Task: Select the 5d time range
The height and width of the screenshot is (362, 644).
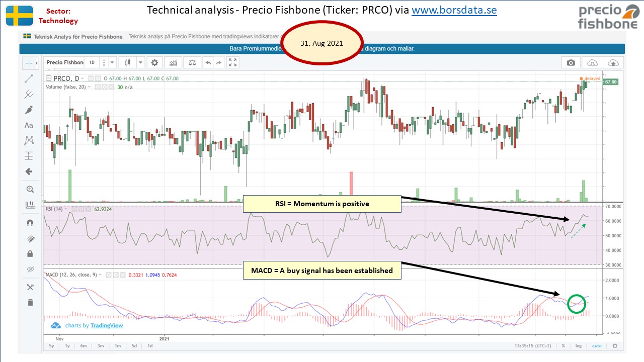Action: [134, 346]
